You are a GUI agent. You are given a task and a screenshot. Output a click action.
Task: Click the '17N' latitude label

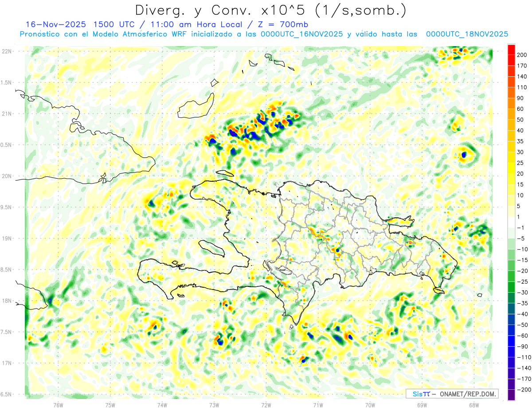[x=7, y=363]
